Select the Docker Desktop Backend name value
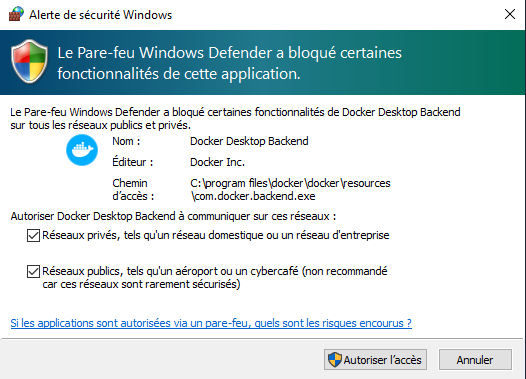Image resolution: width=526 pixels, height=379 pixels. (249, 141)
